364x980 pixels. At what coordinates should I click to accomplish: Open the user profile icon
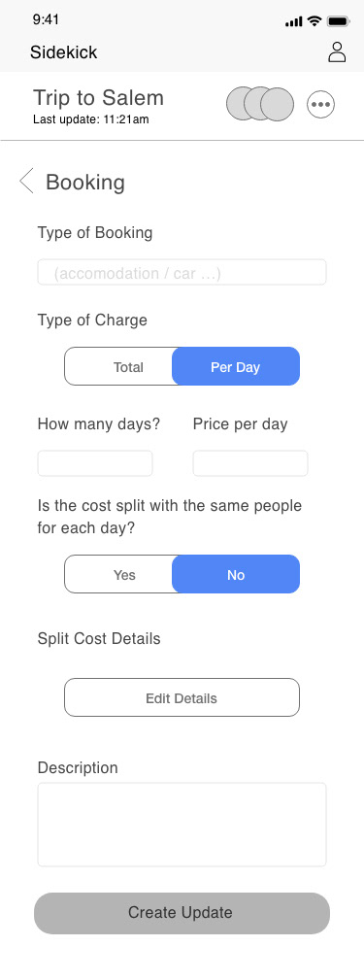[x=337, y=51]
